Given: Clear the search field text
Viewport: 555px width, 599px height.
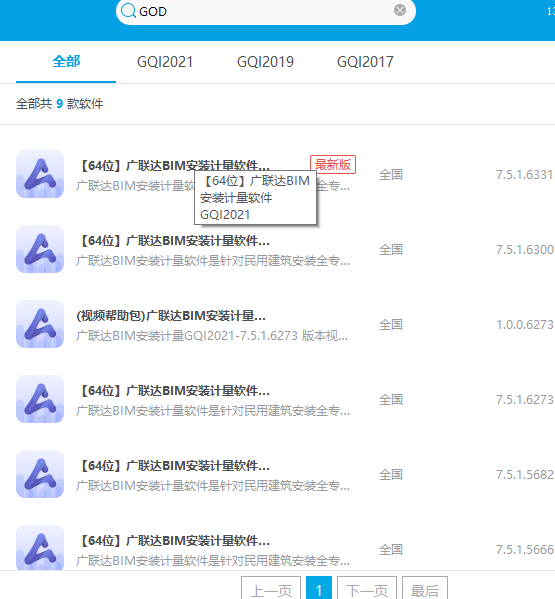Looking at the screenshot, I should click(x=400, y=10).
